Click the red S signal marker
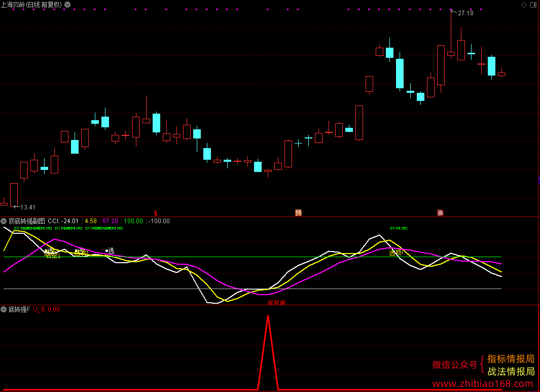This screenshot has width=540, height=392. point(155,213)
